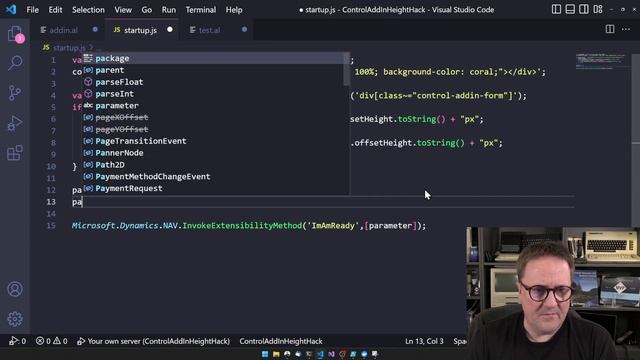Image resolution: width=640 pixels, height=360 pixels.
Task: Click unsaved dot on test.al tab
Action: coord(244,29)
